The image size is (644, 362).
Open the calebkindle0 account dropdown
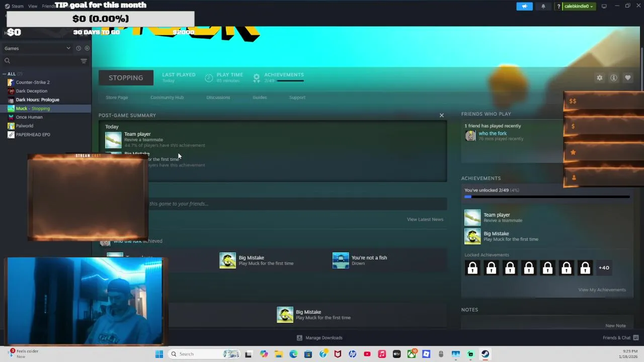(x=579, y=6)
